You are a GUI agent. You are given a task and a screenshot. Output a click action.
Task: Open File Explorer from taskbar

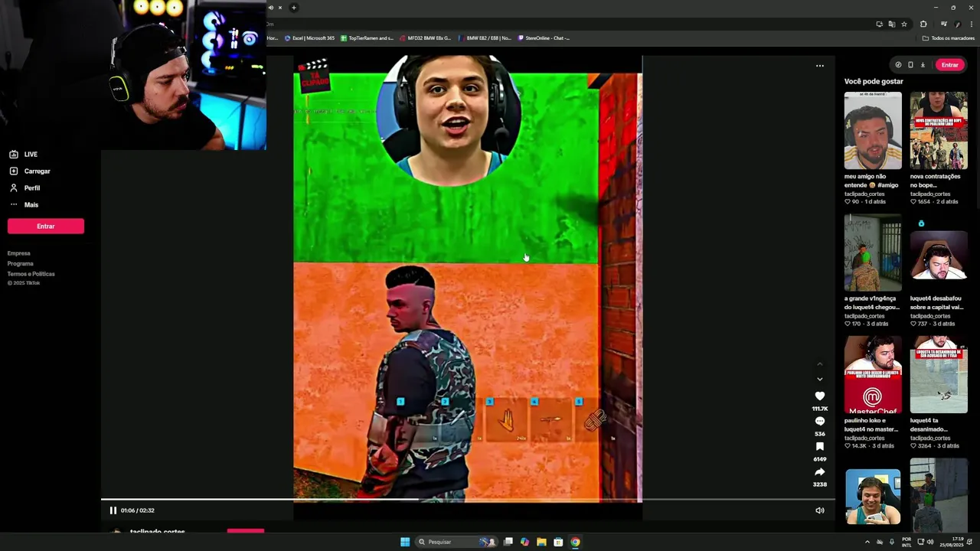coord(541,542)
